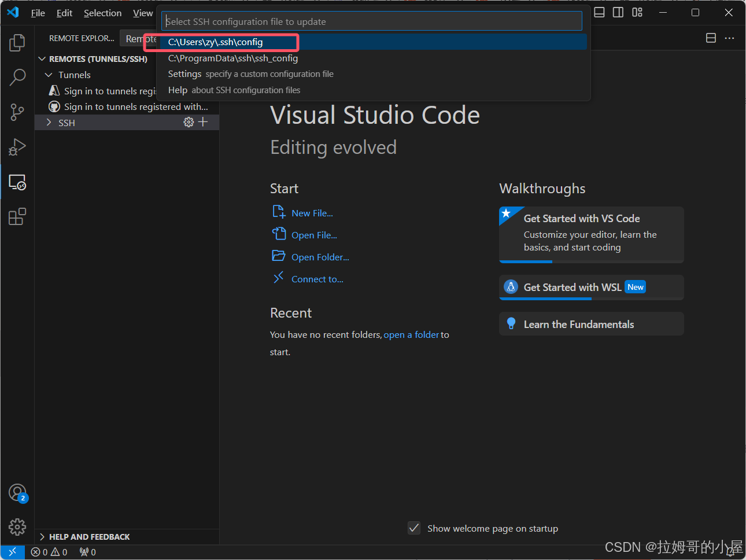Expand the SSH tree node
The width and height of the screenshot is (746, 560).
click(x=49, y=123)
